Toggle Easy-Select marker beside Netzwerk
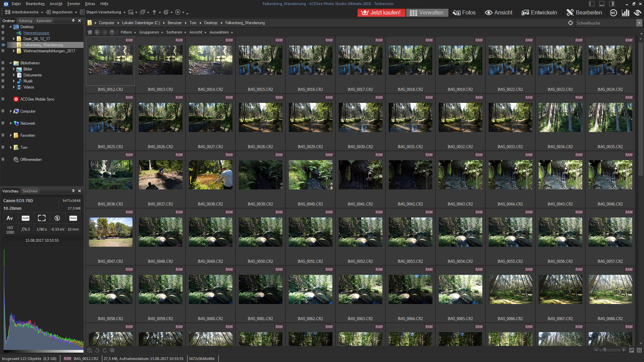 tap(3, 123)
